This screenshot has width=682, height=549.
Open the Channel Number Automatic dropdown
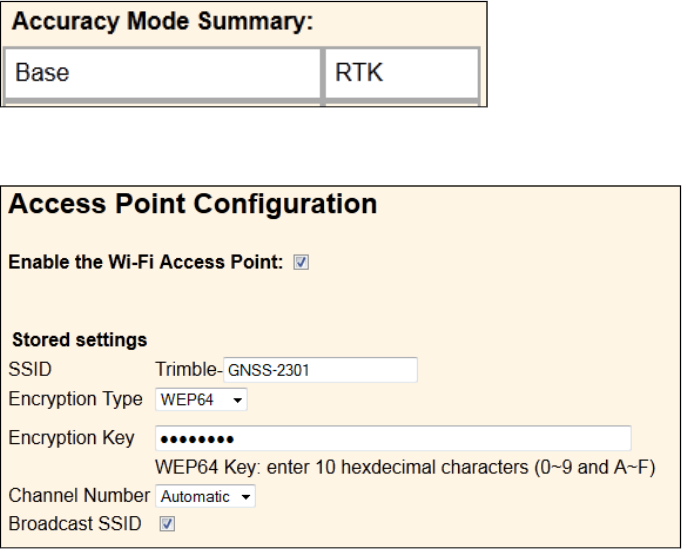204,497
